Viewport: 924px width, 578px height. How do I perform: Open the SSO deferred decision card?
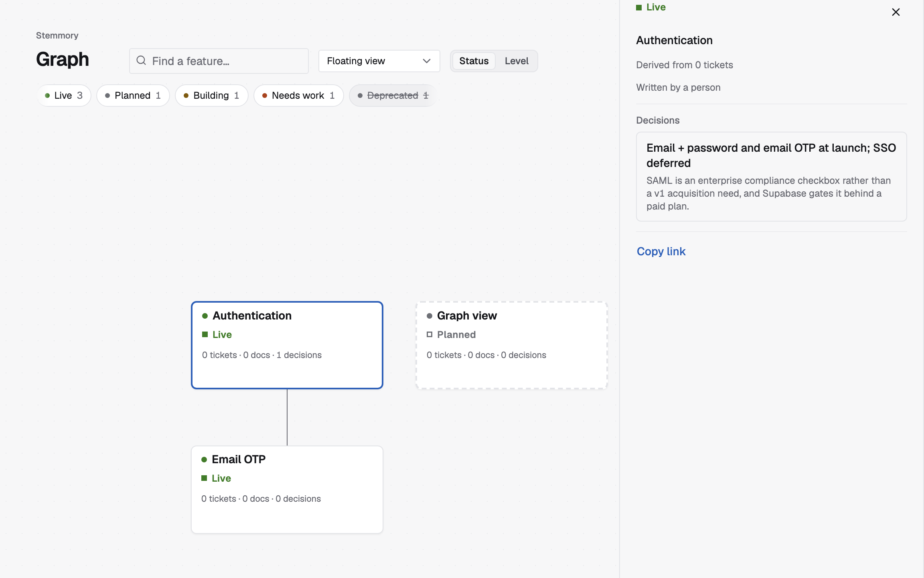pyautogui.click(x=771, y=177)
